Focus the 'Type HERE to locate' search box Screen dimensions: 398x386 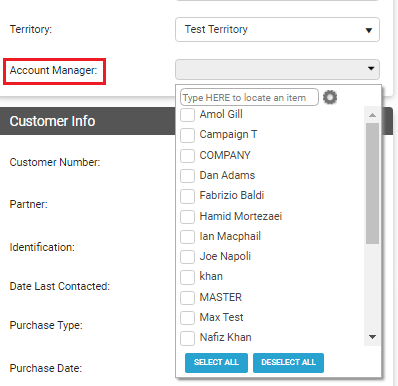coord(249,97)
